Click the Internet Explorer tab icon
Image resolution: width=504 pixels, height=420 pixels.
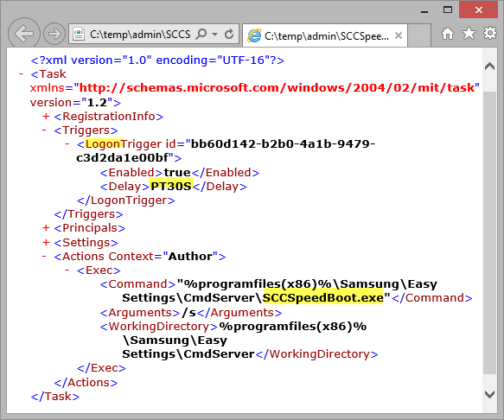(x=254, y=35)
